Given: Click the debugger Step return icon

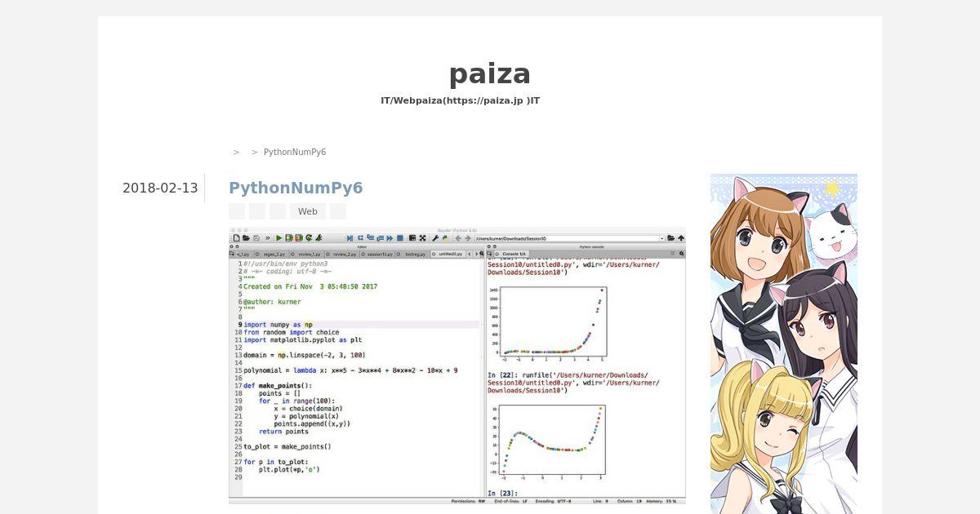Looking at the screenshot, I should (380, 238).
